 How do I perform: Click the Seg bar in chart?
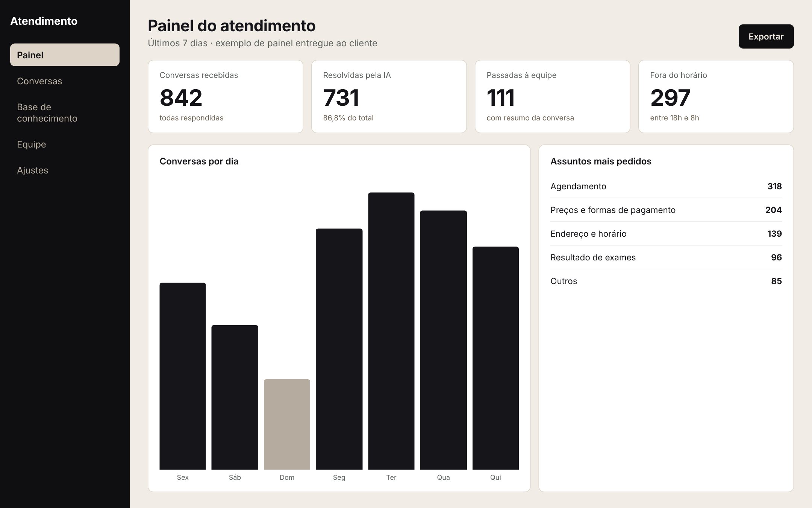coord(339,349)
